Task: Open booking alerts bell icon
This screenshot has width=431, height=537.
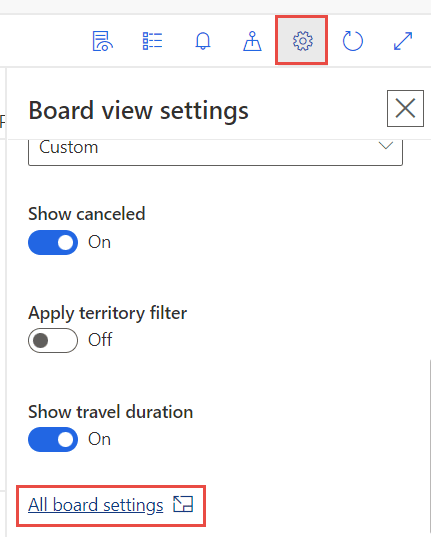Action: 203,41
